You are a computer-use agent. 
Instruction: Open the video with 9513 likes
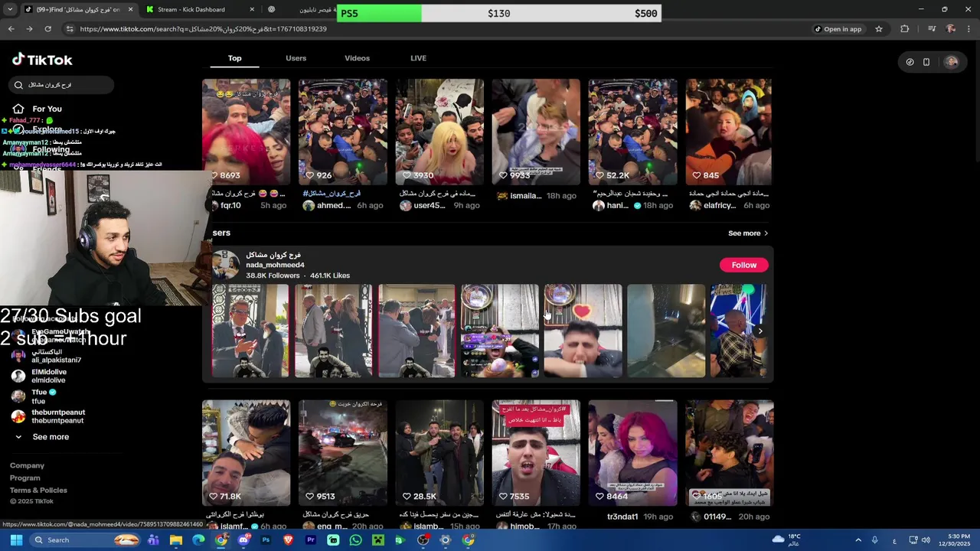tap(342, 453)
